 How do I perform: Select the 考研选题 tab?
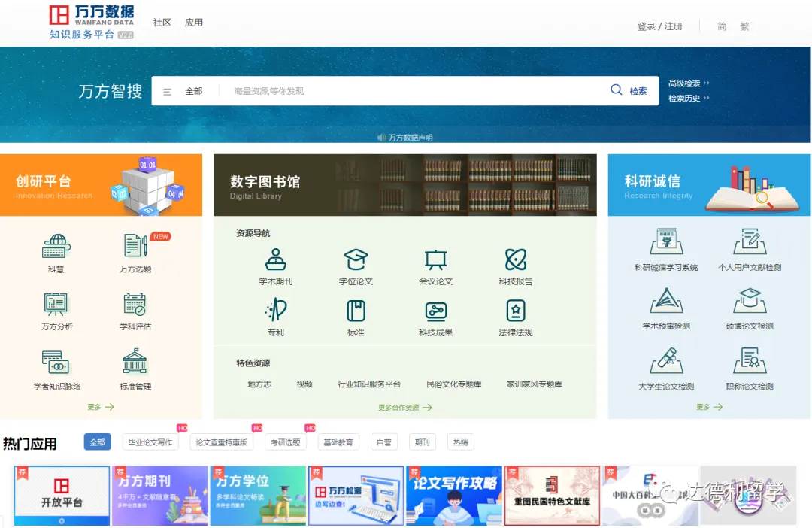coord(286,442)
